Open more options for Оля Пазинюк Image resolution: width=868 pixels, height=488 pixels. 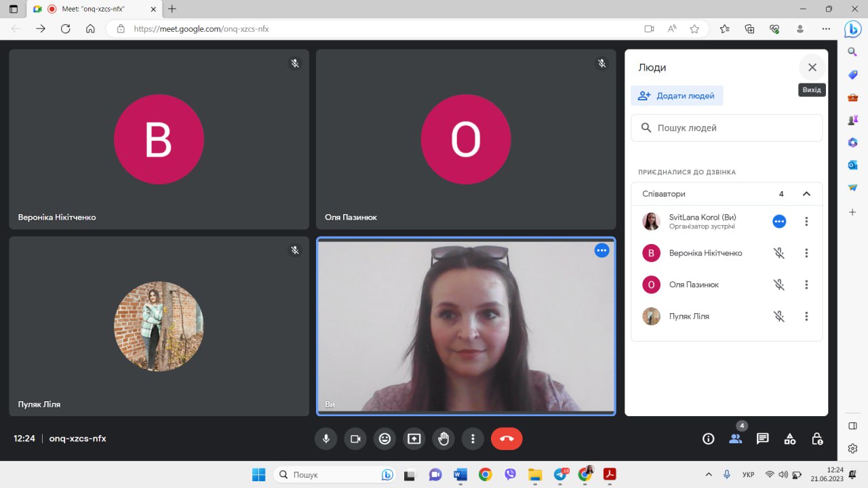[x=806, y=285]
